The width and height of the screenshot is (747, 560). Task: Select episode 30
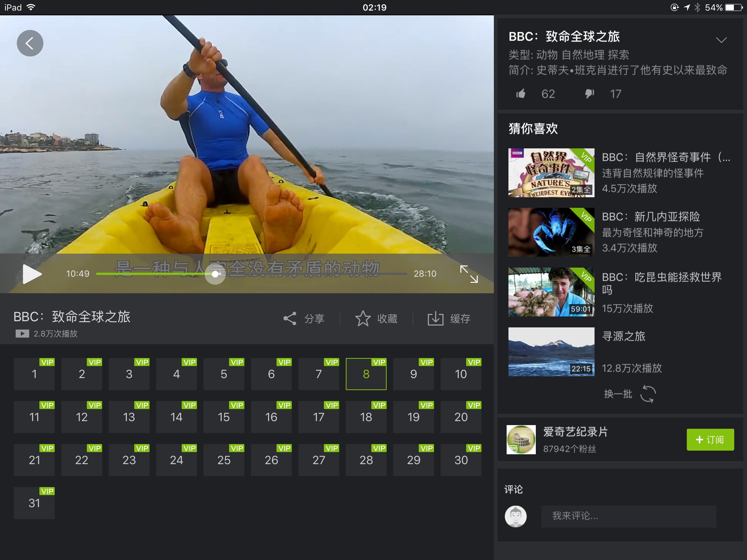pyautogui.click(x=461, y=460)
